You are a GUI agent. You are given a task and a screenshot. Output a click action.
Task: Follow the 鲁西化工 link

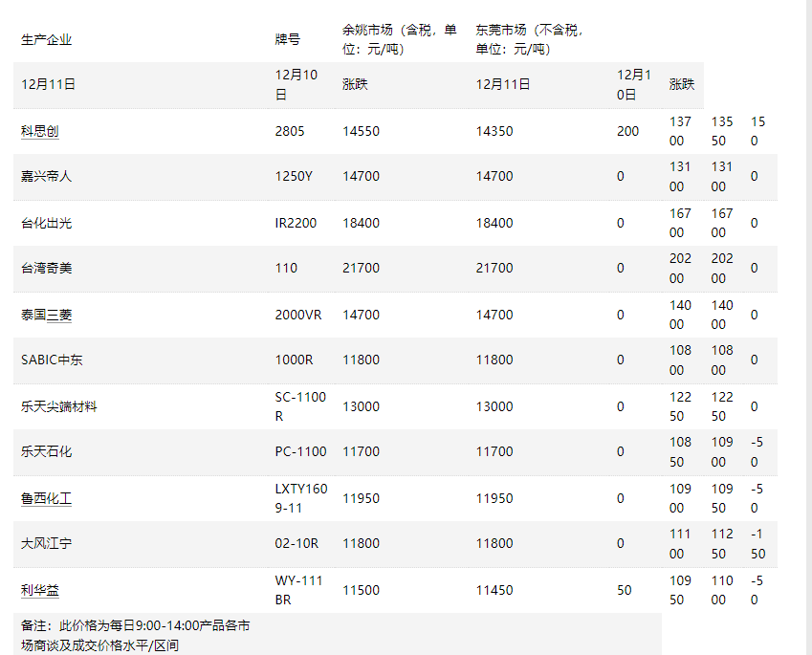46,498
